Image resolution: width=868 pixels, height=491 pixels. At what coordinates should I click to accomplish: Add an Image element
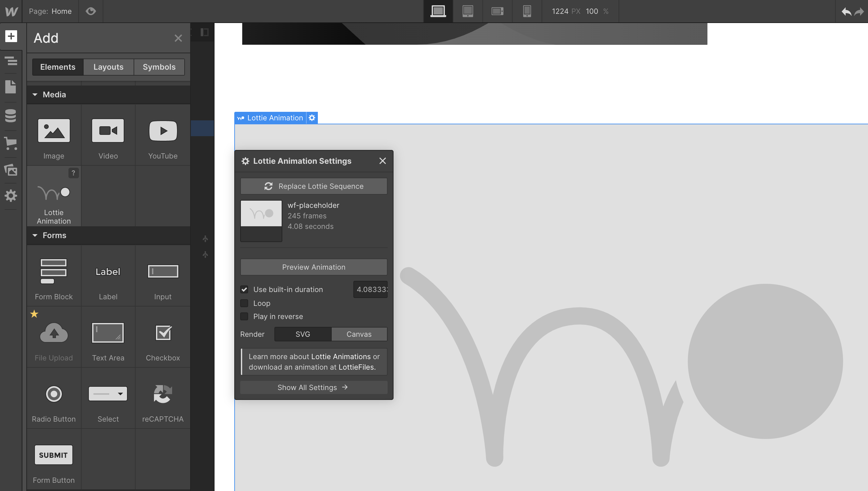(54, 135)
